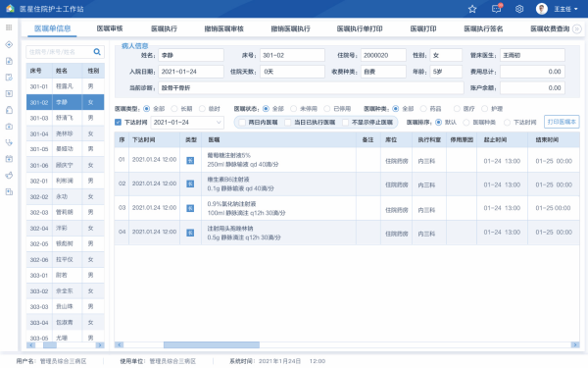
Task: Click the search magnifier in patient search
Action: point(97,52)
